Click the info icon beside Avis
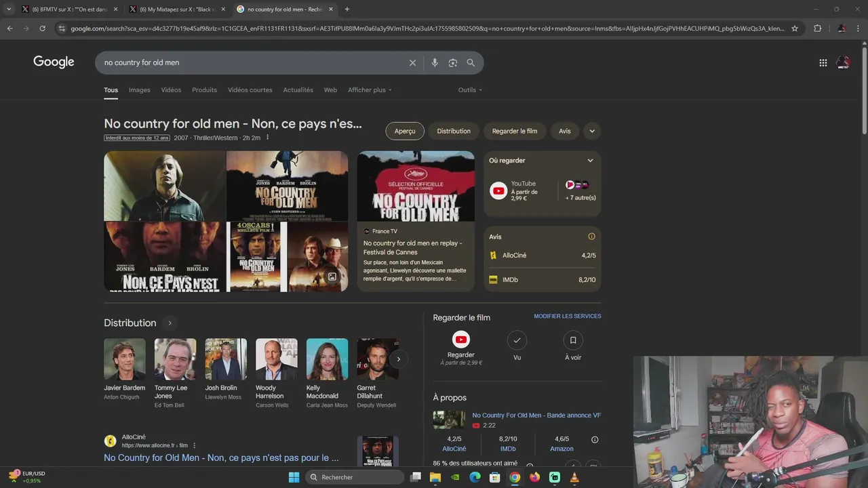This screenshot has height=488, width=868. [x=591, y=237]
